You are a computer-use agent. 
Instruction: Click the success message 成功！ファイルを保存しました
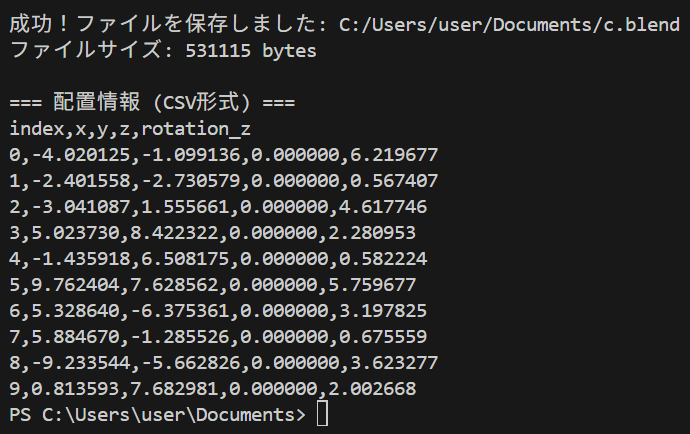[163, 24]
